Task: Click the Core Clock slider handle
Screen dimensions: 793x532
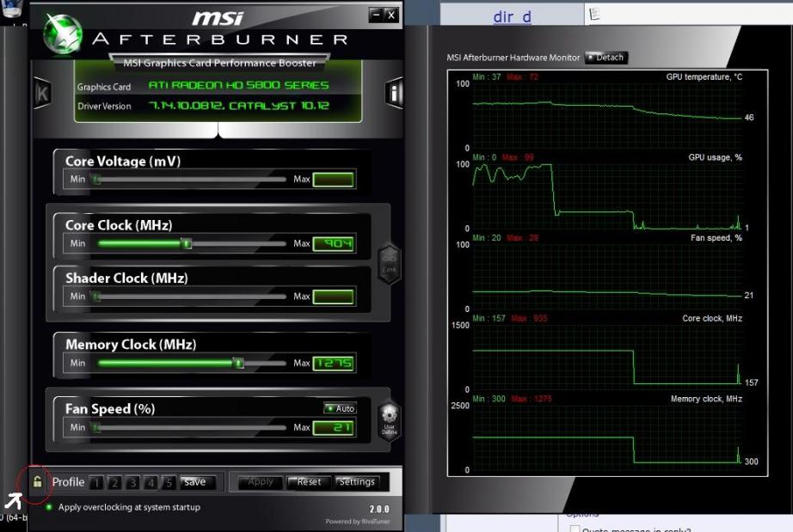Action: (x=187, y=243)
